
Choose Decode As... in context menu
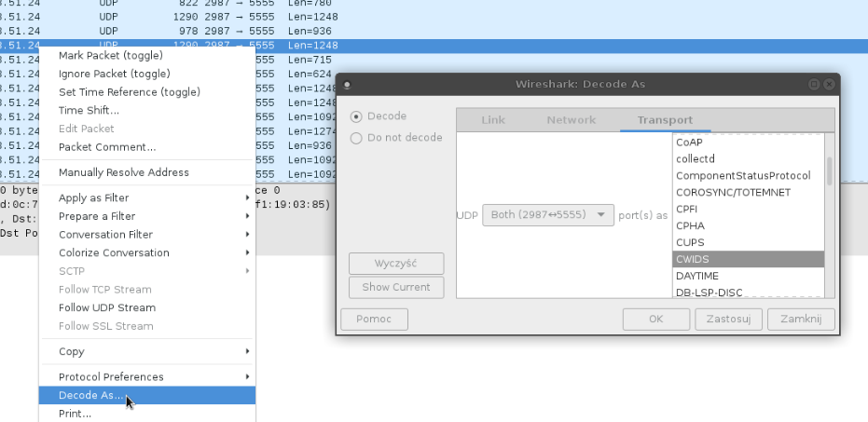(146, 395)
